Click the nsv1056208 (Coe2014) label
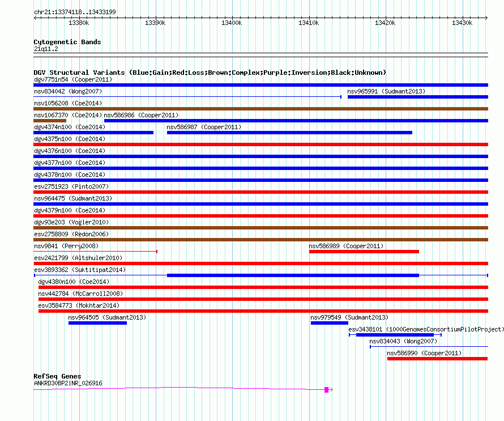This screenshot has height=421, width=504. point(68,103)
